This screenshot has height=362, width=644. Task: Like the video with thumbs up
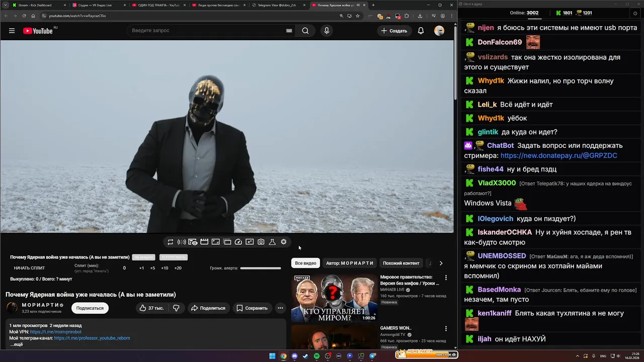152,308
